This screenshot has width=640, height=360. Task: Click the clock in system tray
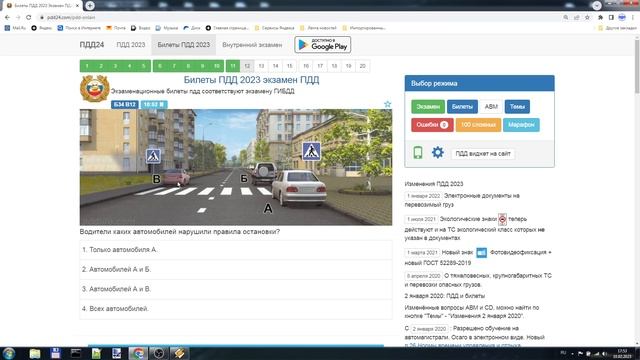[622, 353]
